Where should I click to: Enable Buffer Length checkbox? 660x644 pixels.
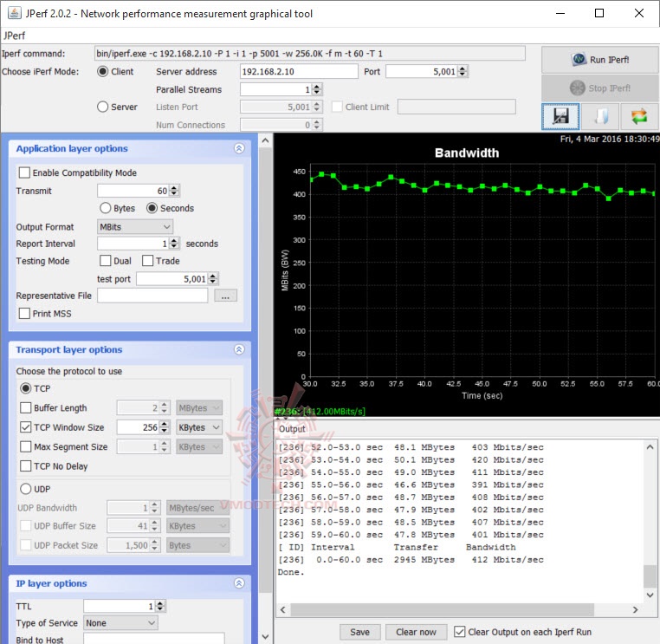[26, 407]
